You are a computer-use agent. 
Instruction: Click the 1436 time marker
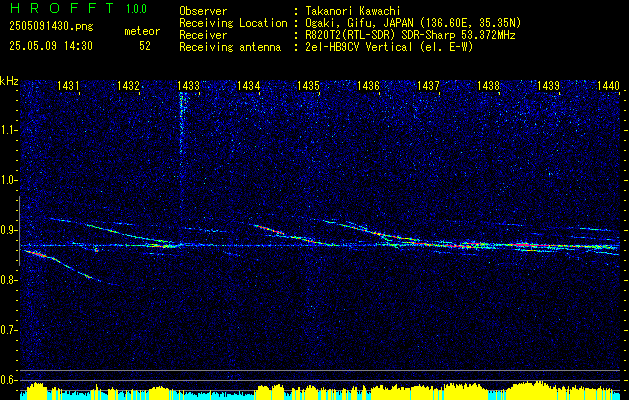coord(368,85)
